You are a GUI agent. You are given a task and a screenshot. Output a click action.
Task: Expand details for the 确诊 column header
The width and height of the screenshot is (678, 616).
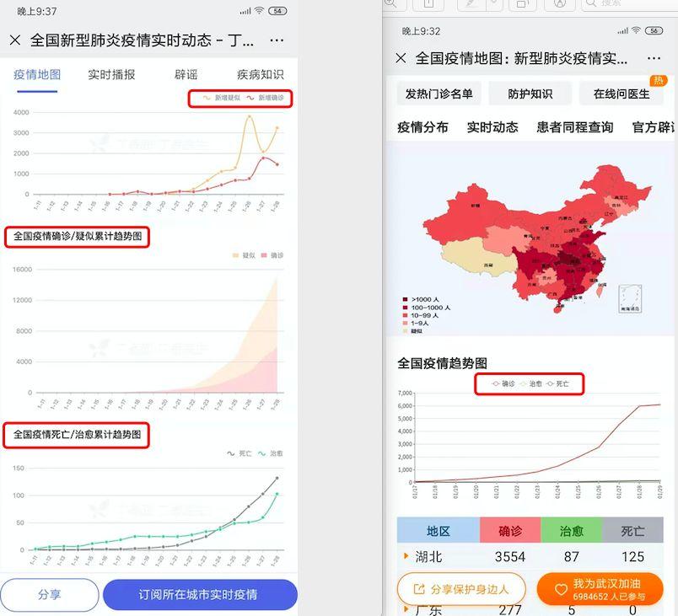pos(510,530)
